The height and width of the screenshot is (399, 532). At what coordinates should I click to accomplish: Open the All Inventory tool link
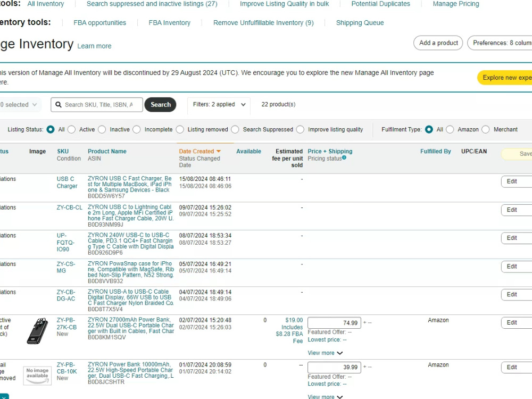[x=45, y=4]
